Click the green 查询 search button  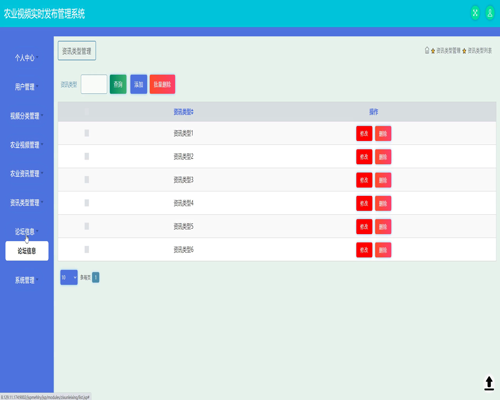point(118,84)
